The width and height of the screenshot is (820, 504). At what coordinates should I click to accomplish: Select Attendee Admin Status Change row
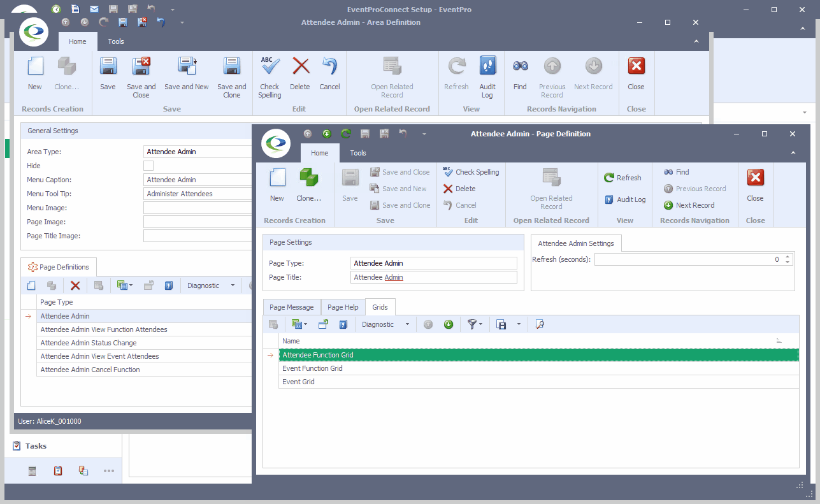[x=145, y=343]
